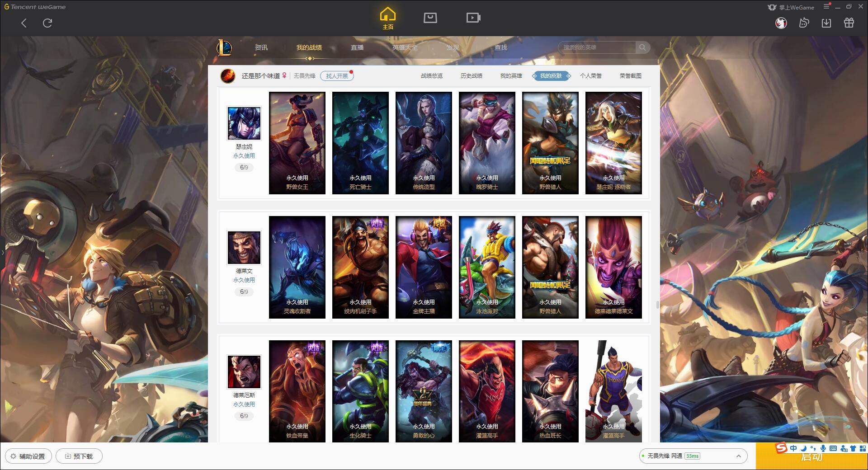Viewport: 868px width, 470px height.
Task: Open the 生化骑士 skin card
Action: point(360,391)
